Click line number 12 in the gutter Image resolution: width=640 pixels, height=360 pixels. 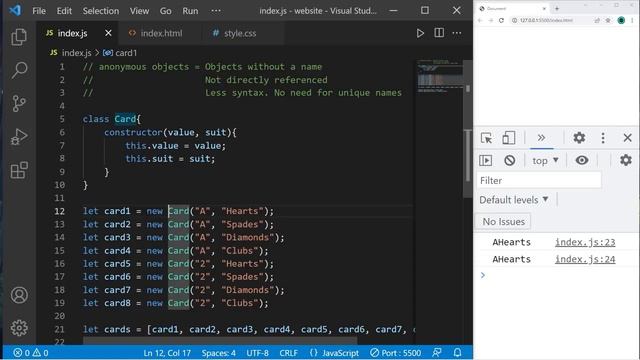60,211
